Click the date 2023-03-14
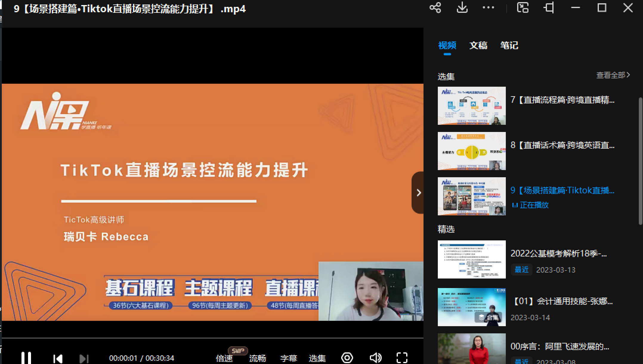643x364 pixels. [x=530, y=318]
